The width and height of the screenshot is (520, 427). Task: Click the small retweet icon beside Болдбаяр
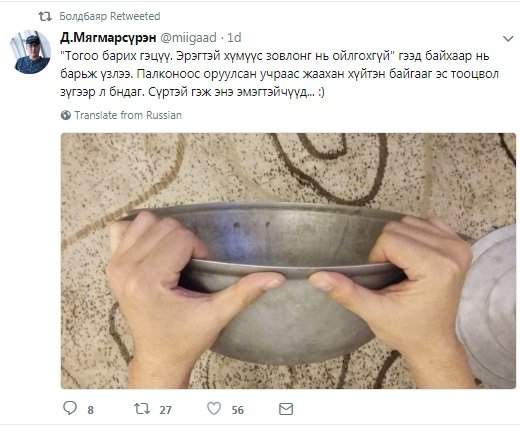[x=45, y=16]
